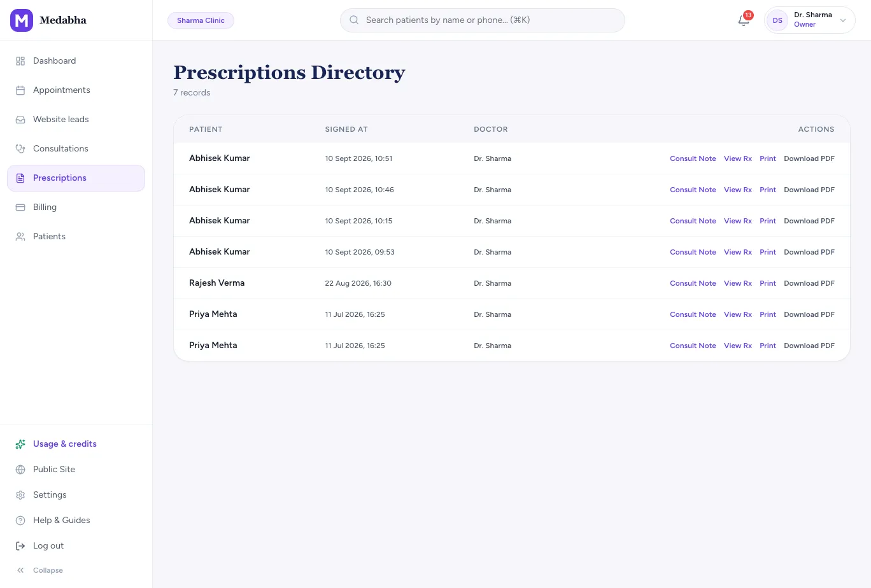871x588 pixels.
Task: Click the Prescriptions Directory heading
Action: coord(289,73)
